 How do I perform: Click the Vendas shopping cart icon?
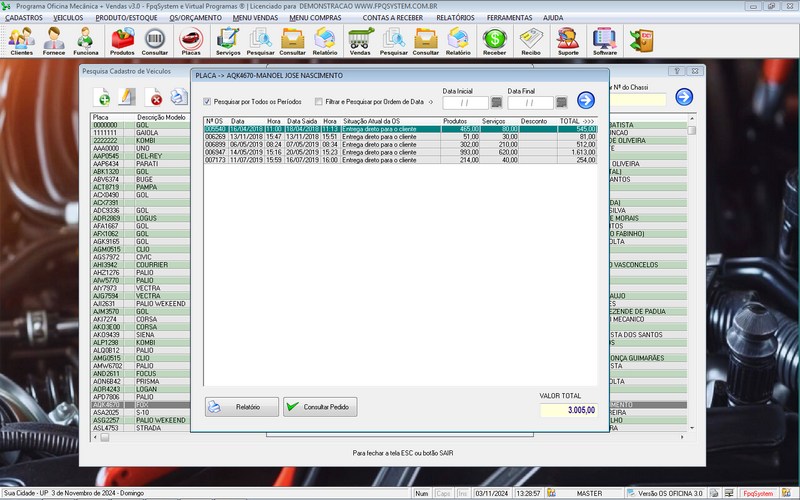tap(360, 40)
